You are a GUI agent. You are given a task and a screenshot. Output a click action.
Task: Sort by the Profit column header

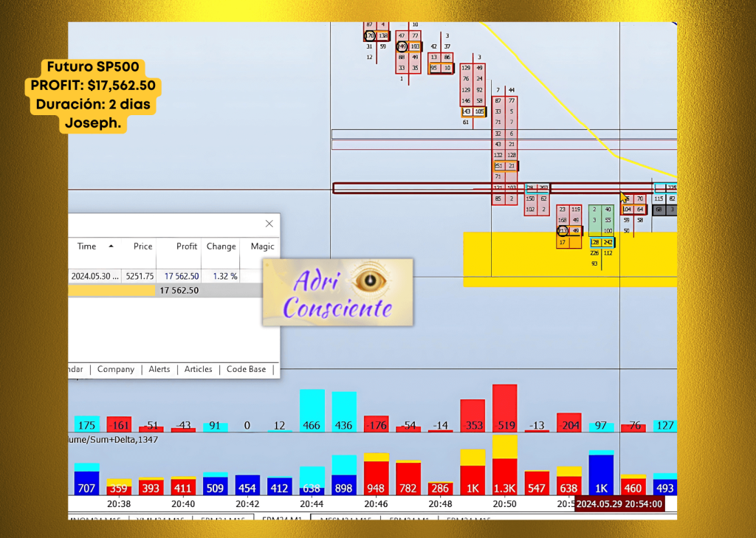[x=187, y=246]
